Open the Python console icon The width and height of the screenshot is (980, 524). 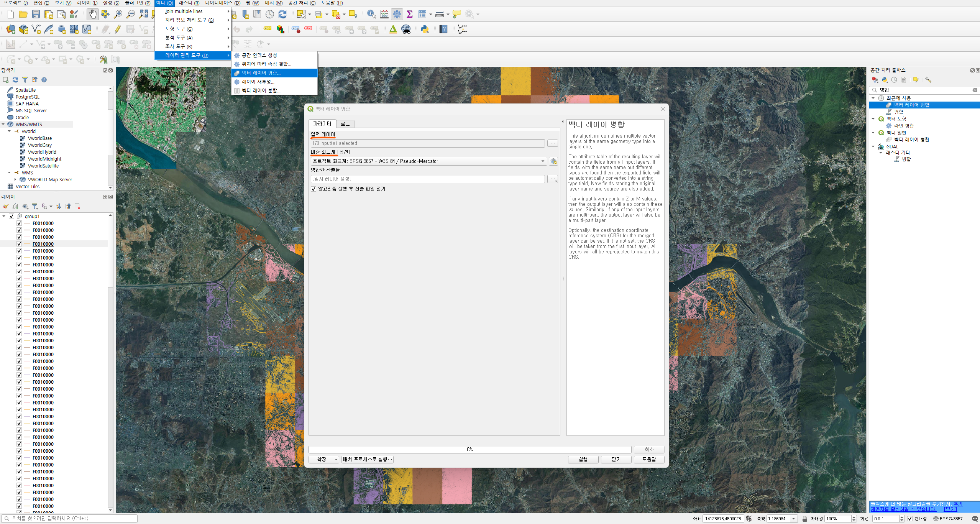click(x=424, y=29)
